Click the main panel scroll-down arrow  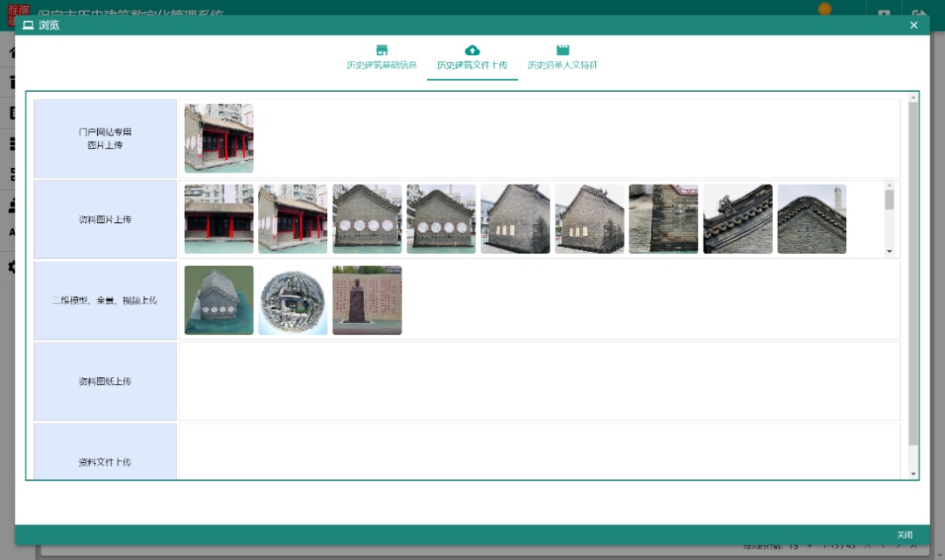(913, 473)
